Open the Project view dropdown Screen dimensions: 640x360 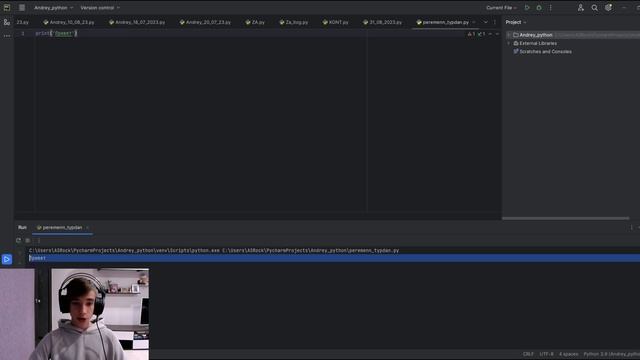point(516,22)
